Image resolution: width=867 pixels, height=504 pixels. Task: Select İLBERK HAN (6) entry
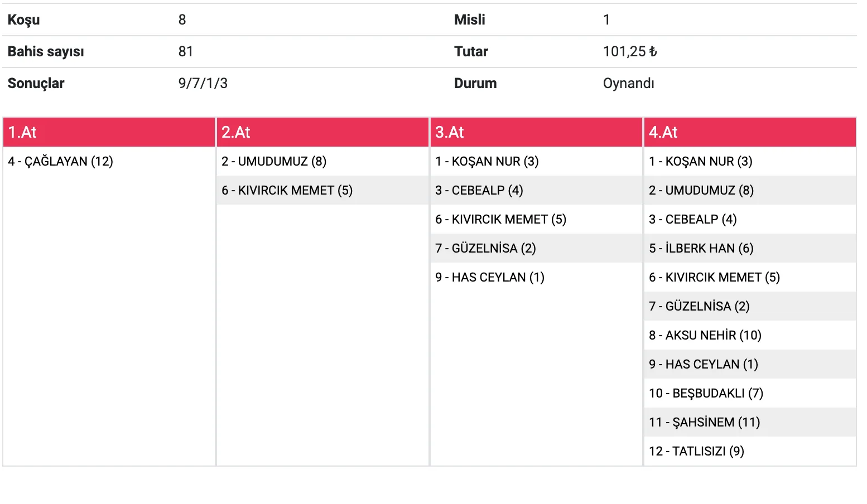pos(701,249)
